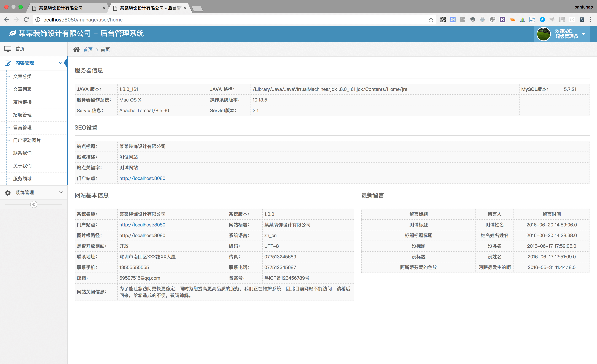Expand the 系统管理 section chevron
The image size is (597, 364).
61,192
